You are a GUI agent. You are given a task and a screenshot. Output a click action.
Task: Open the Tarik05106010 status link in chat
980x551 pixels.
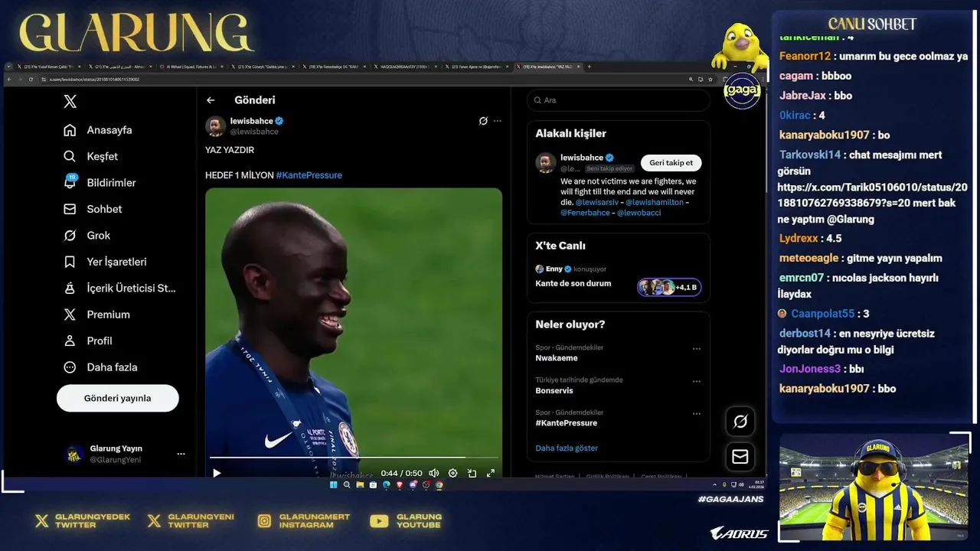click(x=873, y=194)
